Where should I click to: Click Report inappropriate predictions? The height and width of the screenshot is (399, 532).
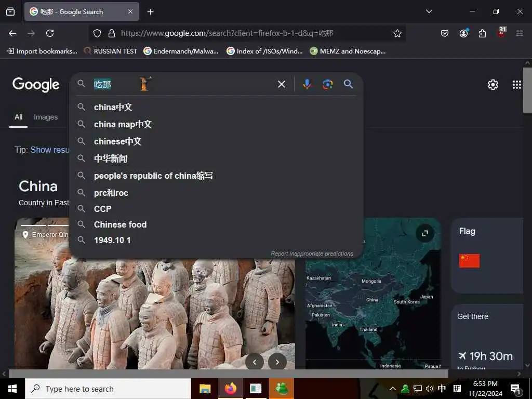pyautogui.click(x=312, y=254)
